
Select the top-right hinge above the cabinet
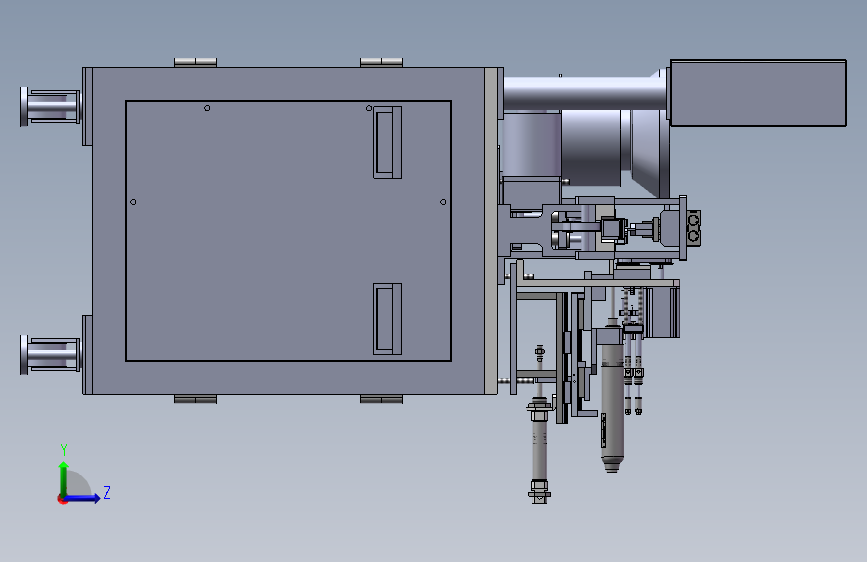pos(382,62)
